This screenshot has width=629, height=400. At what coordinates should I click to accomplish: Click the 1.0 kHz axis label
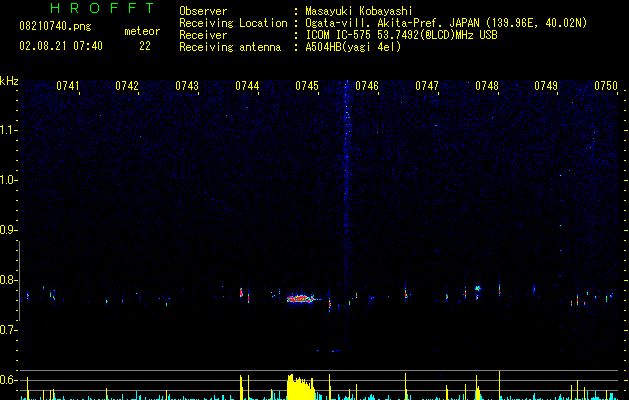8,180
